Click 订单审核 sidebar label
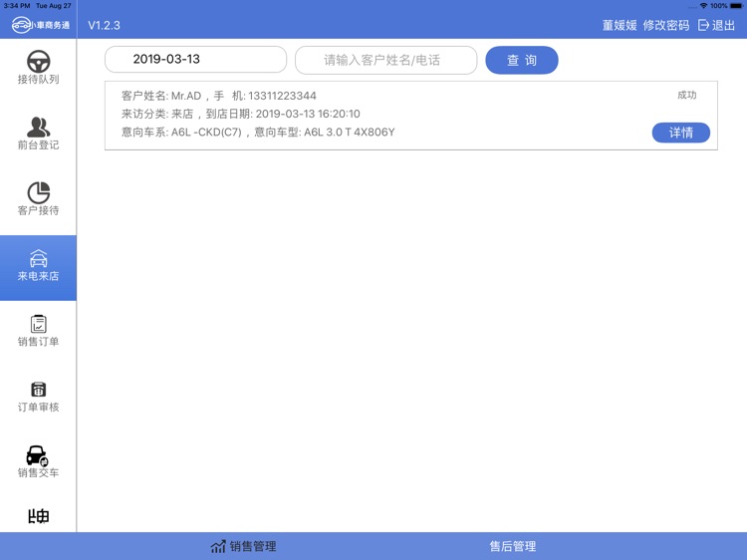The image size is (747, 560). (x=38, y=407)
